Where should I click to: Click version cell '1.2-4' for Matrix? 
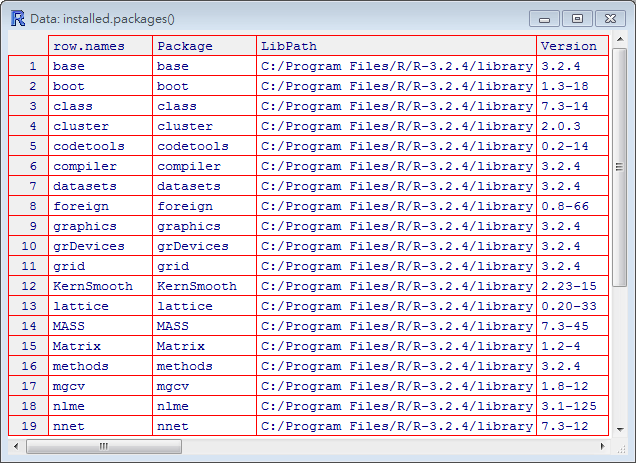point(572,346)
